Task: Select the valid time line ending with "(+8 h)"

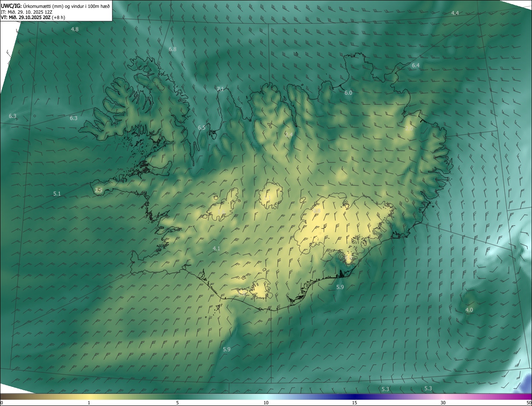Action: 33,17
